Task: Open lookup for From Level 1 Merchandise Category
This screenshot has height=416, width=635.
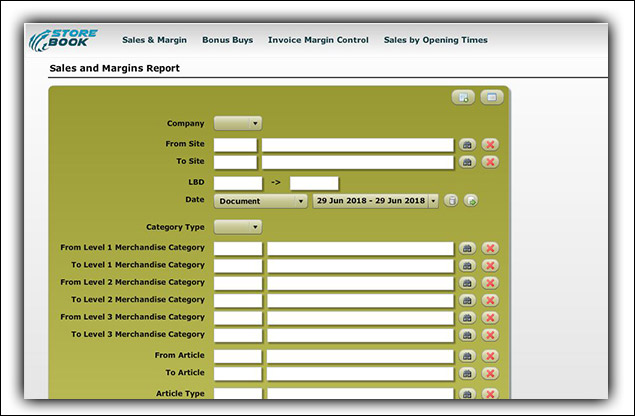Action: pos(467,248)
